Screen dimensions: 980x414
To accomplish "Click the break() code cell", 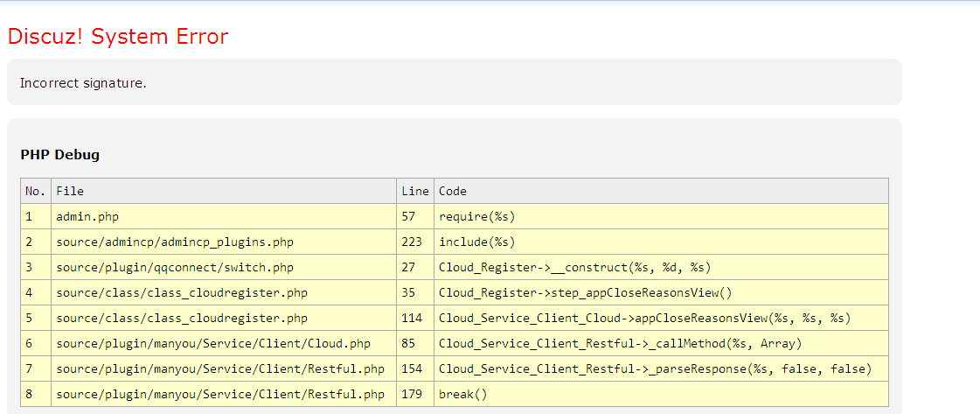I will click(462, 394).
